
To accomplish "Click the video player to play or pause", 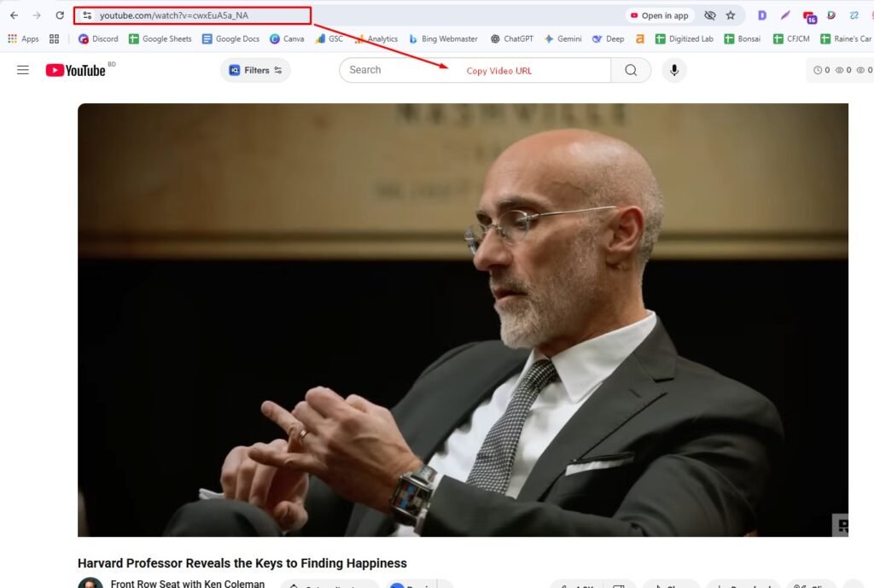I will point(463,320).
